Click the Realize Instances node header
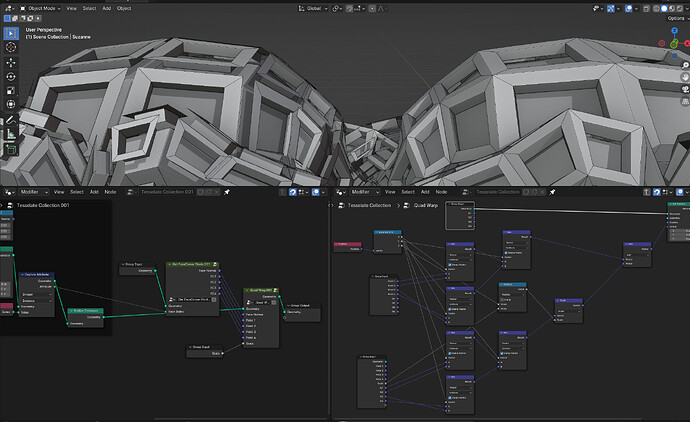Viewport: 690px width, 422px height. [86, 311]
